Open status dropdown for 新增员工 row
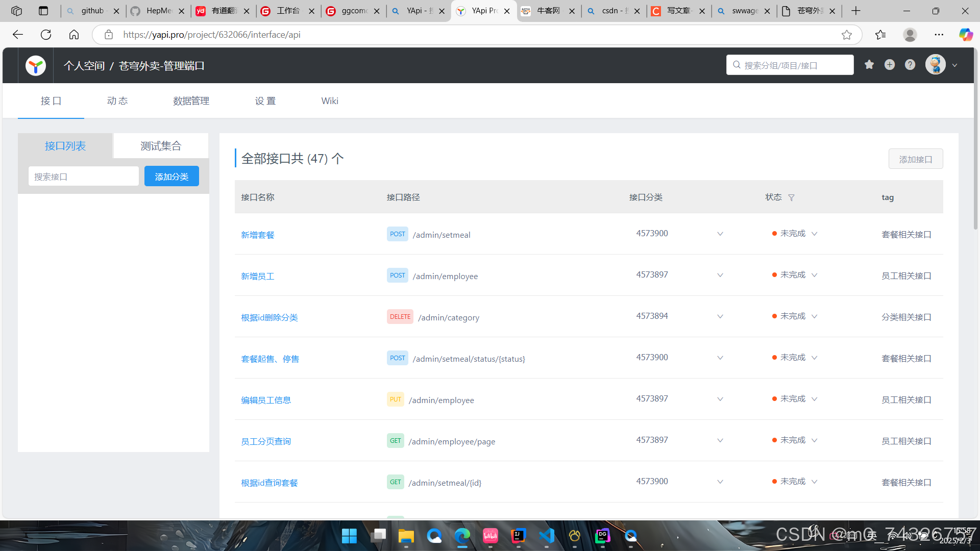980x551 pixels. point(815,275)
